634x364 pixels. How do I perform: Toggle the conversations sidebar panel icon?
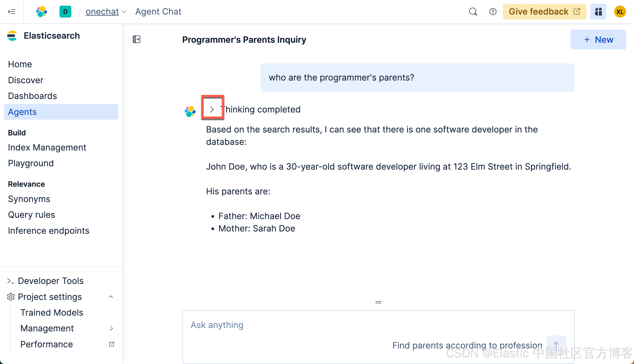point(136,40)
